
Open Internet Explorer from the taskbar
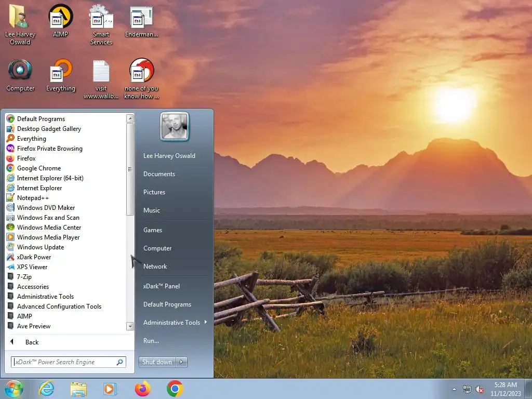46,389
